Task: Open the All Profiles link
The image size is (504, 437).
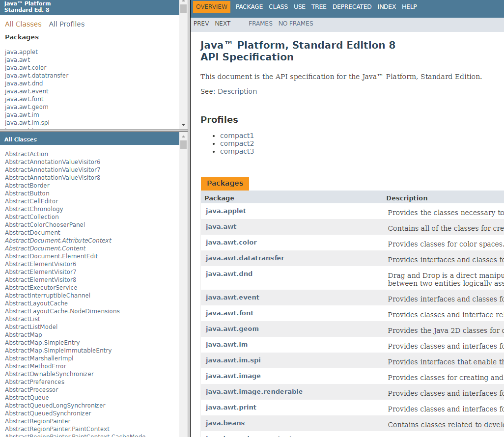Action: click(66, 24)
